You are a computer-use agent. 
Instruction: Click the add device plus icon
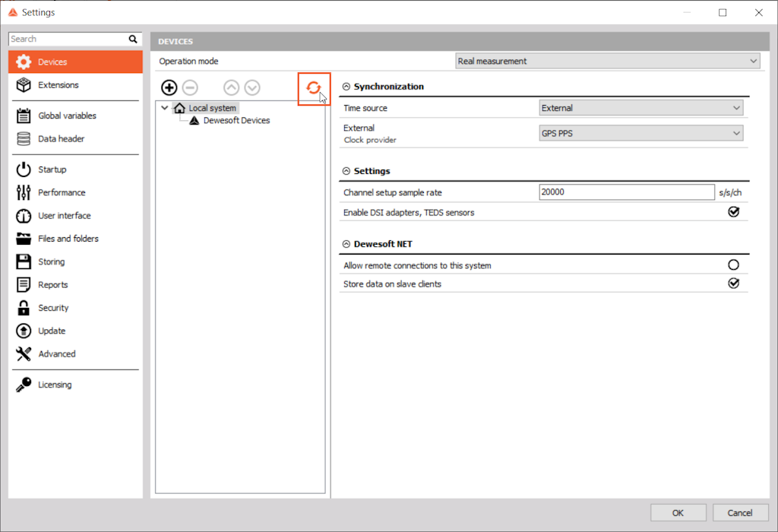[x=169, y=88]
